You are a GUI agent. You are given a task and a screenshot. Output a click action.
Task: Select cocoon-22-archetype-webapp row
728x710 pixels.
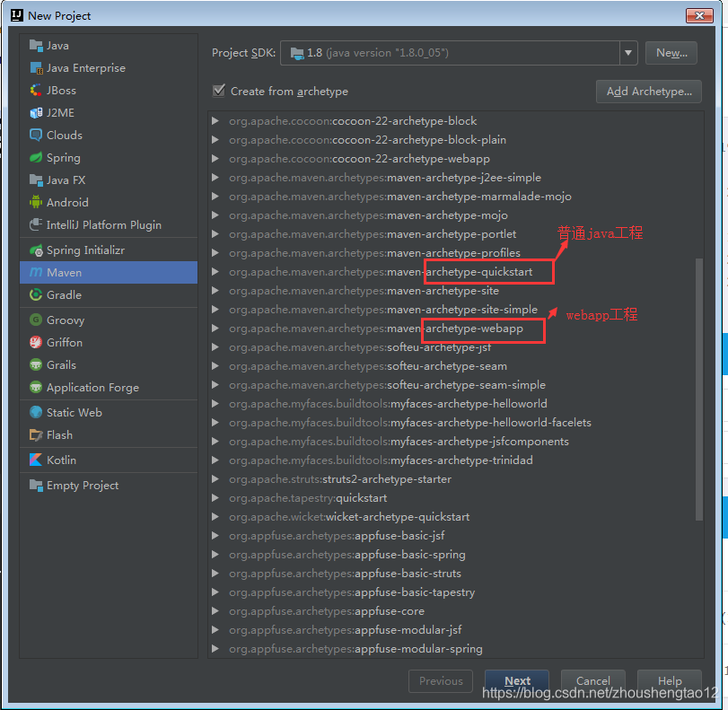pos(455,158)
